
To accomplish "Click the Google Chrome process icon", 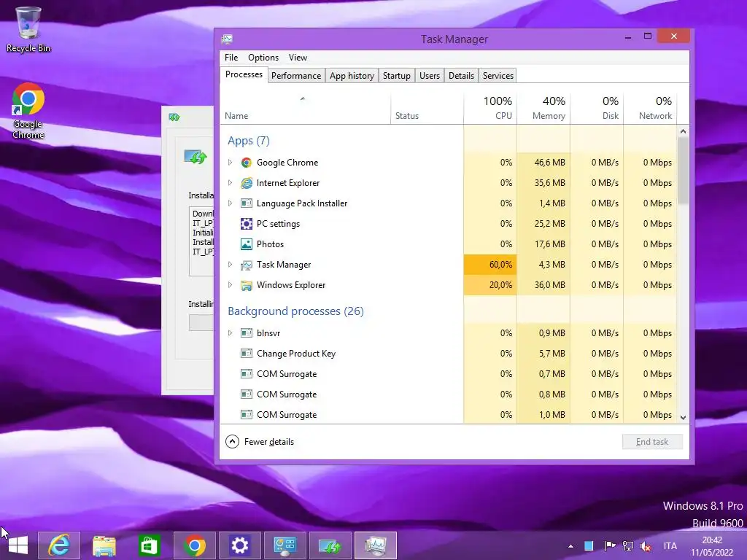I will click(247, 163).
